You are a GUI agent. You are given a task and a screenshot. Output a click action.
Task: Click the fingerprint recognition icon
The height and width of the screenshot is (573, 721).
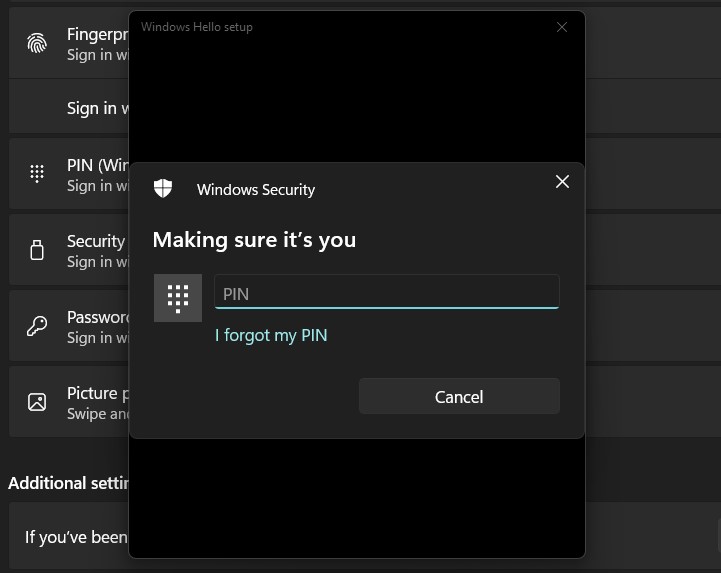[37, 43]
